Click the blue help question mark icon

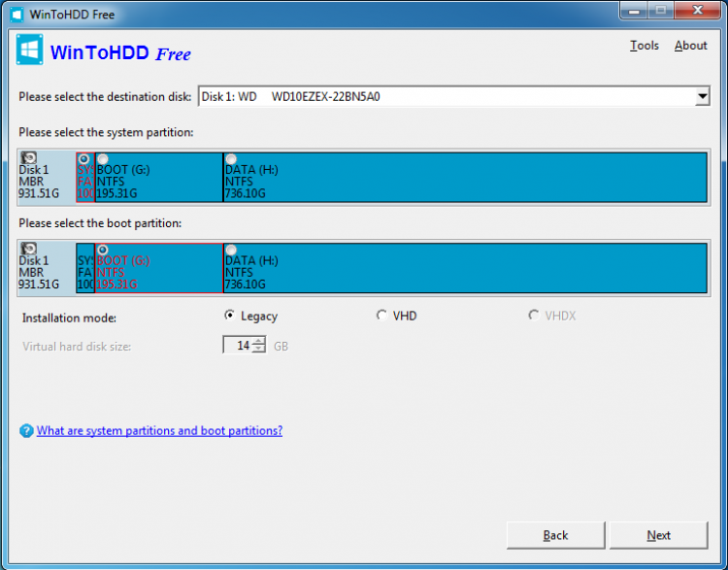[26, 430]
